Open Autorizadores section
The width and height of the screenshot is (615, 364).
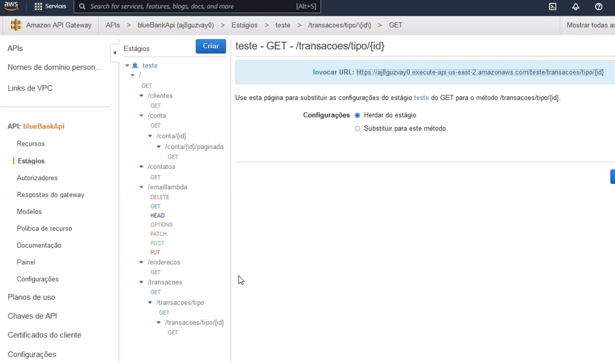(37, 178)
